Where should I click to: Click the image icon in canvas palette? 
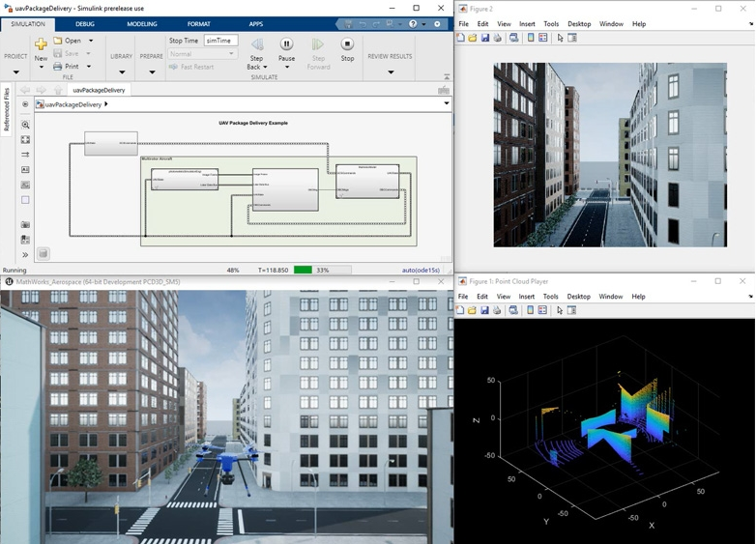(x=25, y=185)
